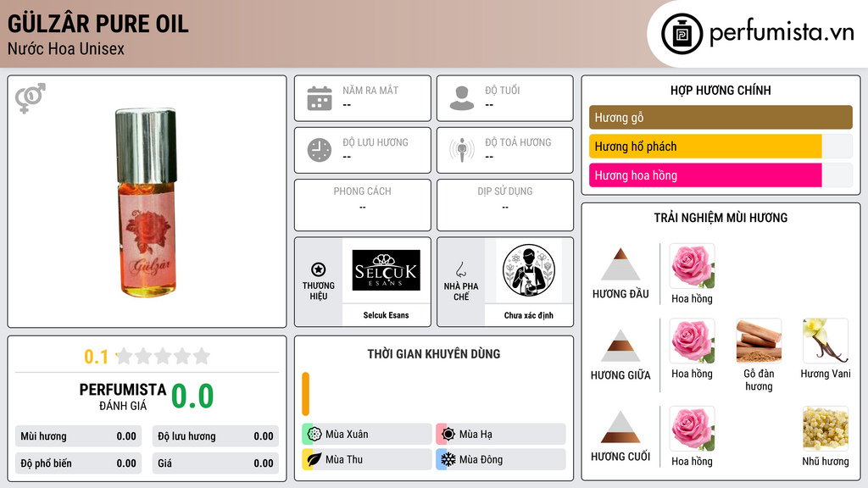This screenshot has width=868, height=488.
Task: Select the Hương Vani vanilla image
Action: [x=826, y=341]
